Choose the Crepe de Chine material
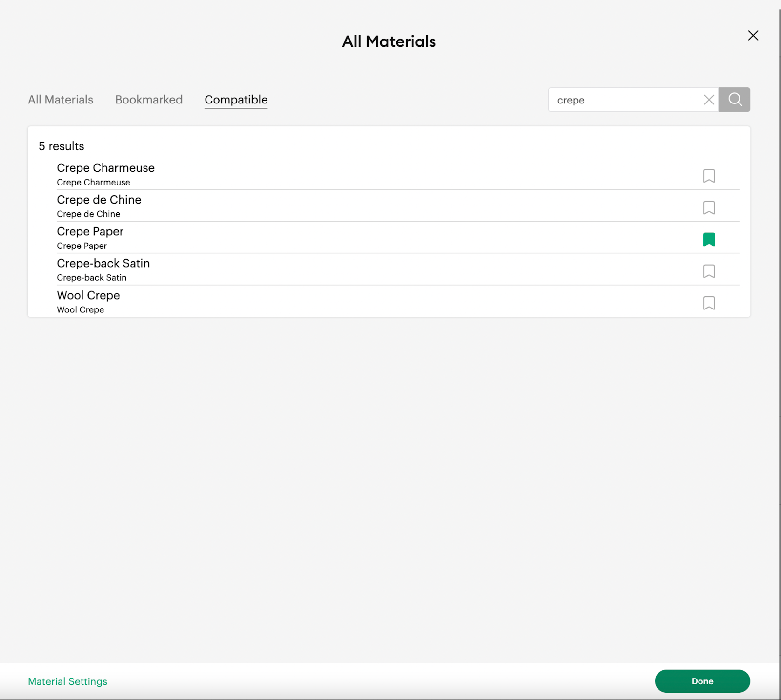 click(x=99, y=206)
